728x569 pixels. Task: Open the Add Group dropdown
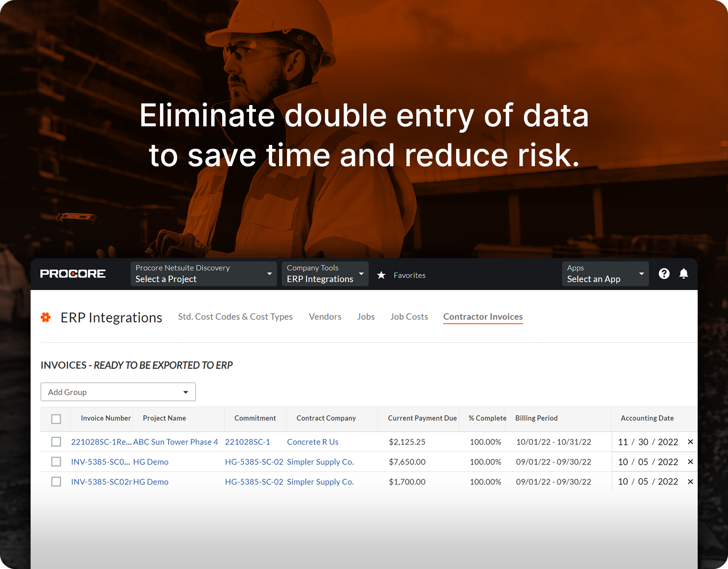click(118, 392)
